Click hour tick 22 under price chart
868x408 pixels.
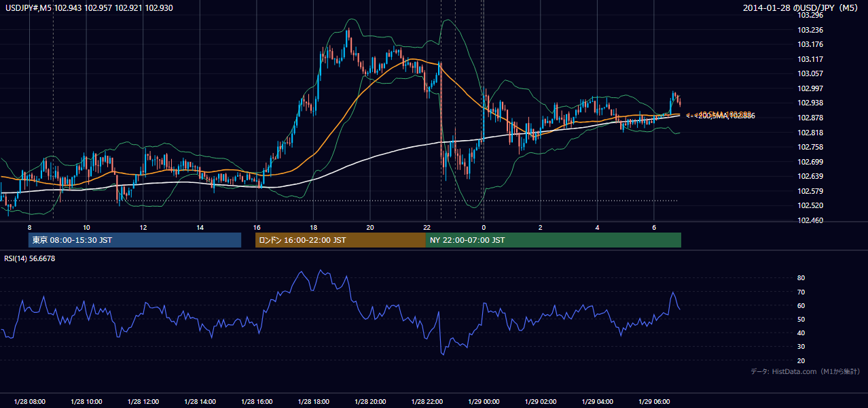coord(427,227)
